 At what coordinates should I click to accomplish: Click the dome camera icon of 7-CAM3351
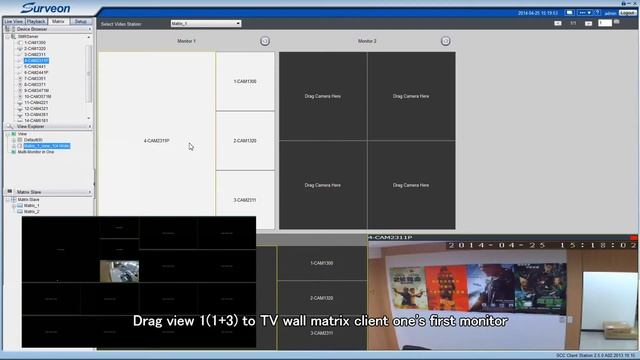coord(20,78)
